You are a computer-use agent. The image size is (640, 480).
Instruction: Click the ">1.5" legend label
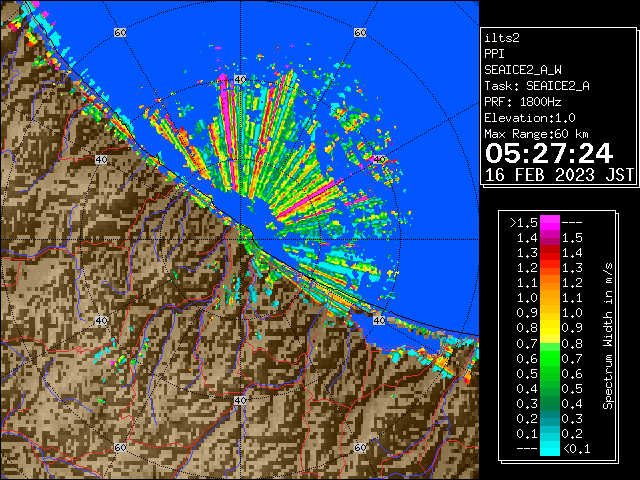point(524,223)
